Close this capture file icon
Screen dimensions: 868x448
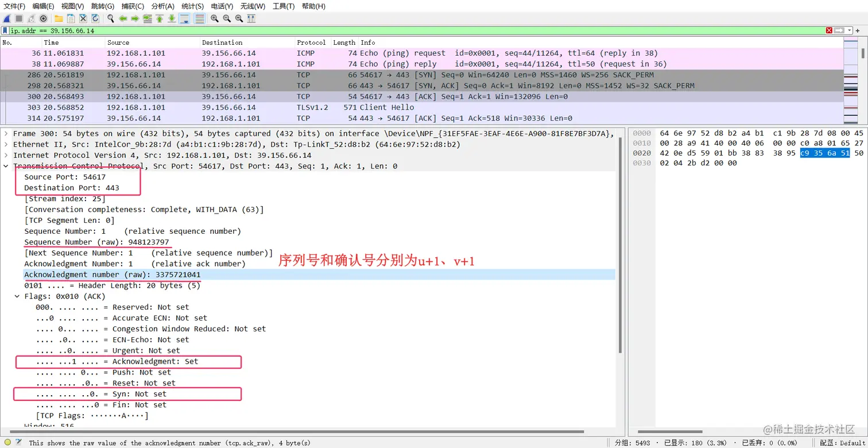coord(83,18)
